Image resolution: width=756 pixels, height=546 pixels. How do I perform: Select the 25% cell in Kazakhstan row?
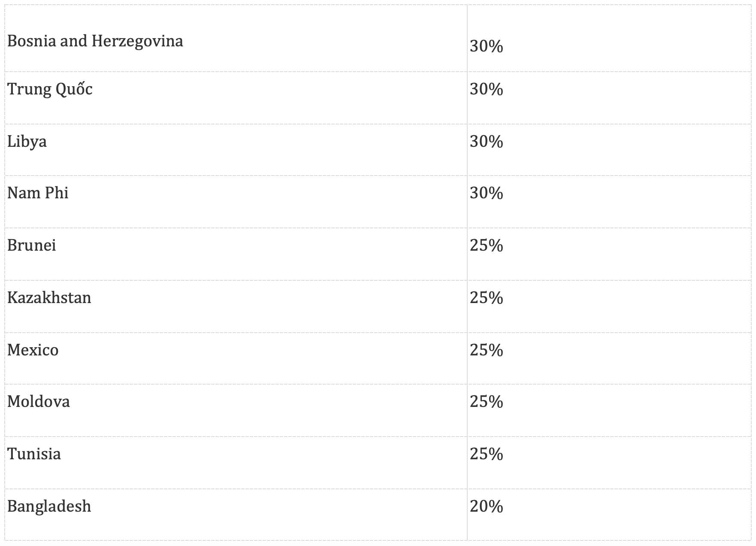(x=486, y=298)
